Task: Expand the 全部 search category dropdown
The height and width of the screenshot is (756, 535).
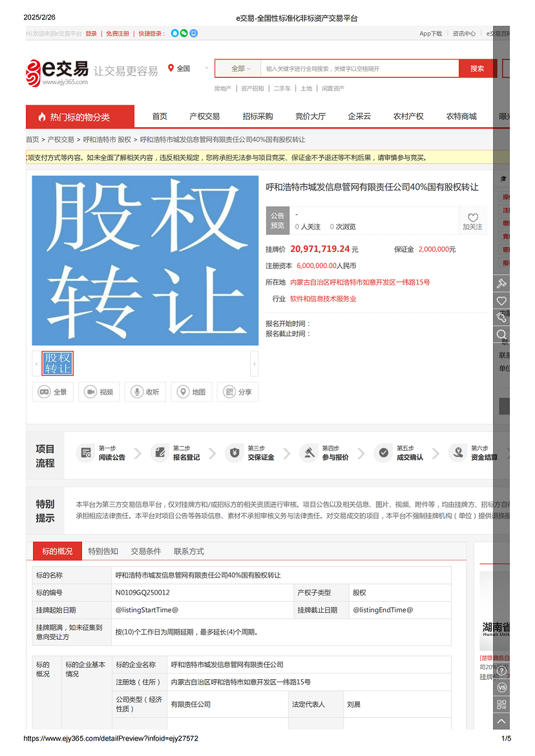Action: tap(240, 68)
